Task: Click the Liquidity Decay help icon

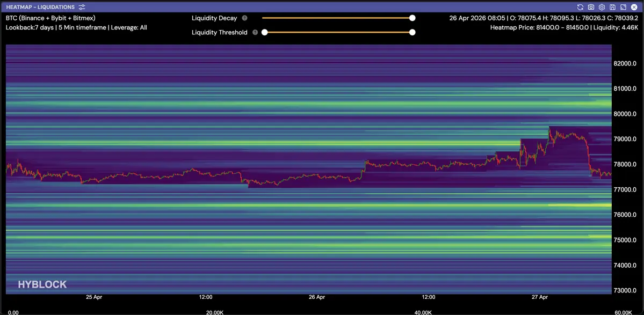Action: [x=244, y=18]
